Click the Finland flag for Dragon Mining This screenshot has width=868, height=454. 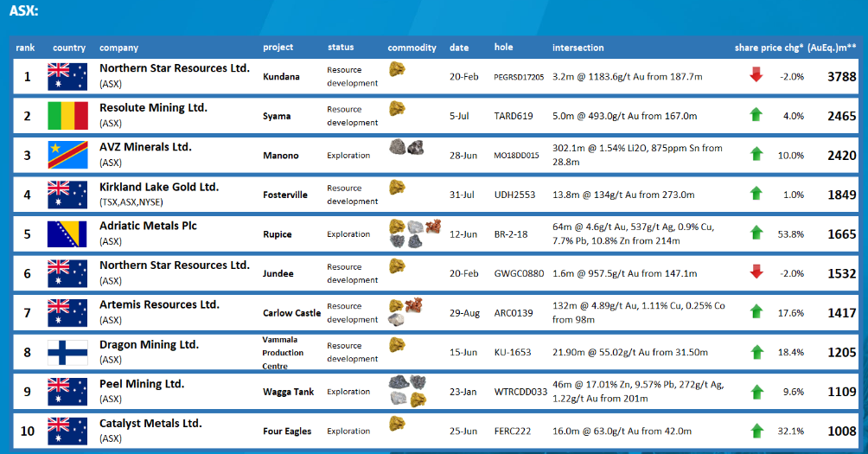coord(67,352)
